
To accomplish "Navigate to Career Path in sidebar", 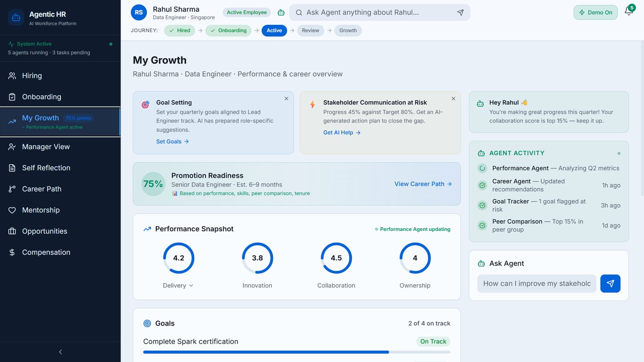I will [x=60, y=189].
